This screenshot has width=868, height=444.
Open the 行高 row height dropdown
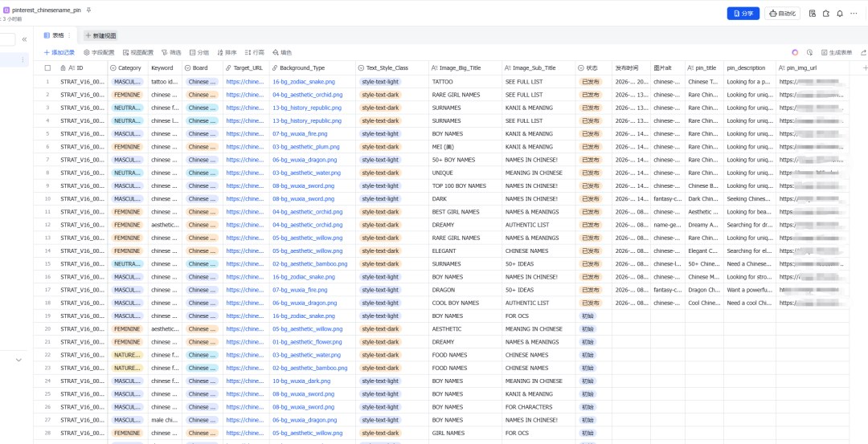click(254, 52)
